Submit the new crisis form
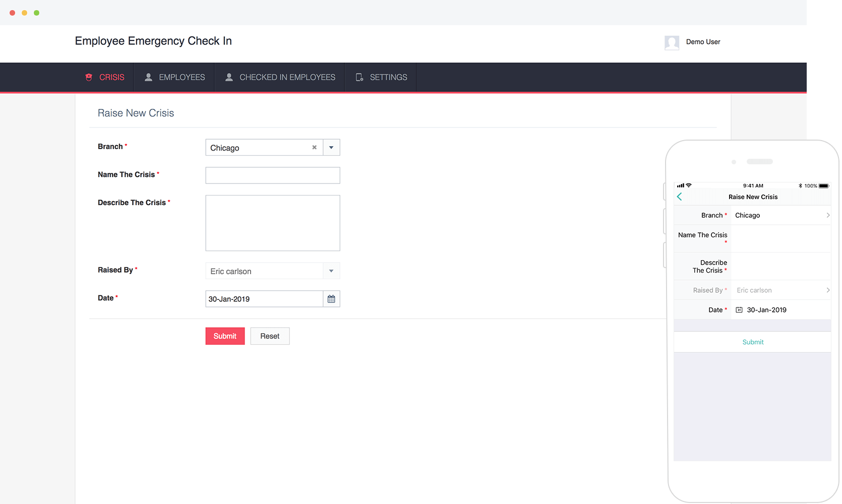This screenshot has height=504, width=842. coord(225,336)
